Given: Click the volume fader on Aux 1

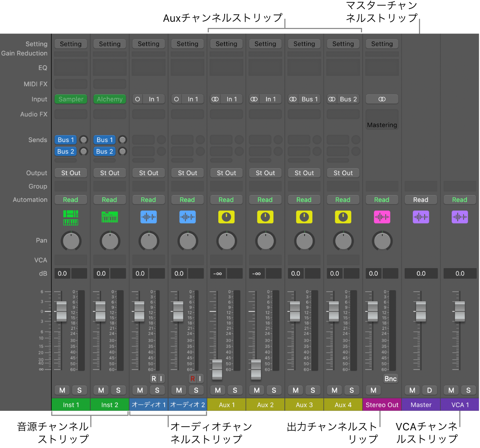Looking at the screenshot, I should [217, 369].
